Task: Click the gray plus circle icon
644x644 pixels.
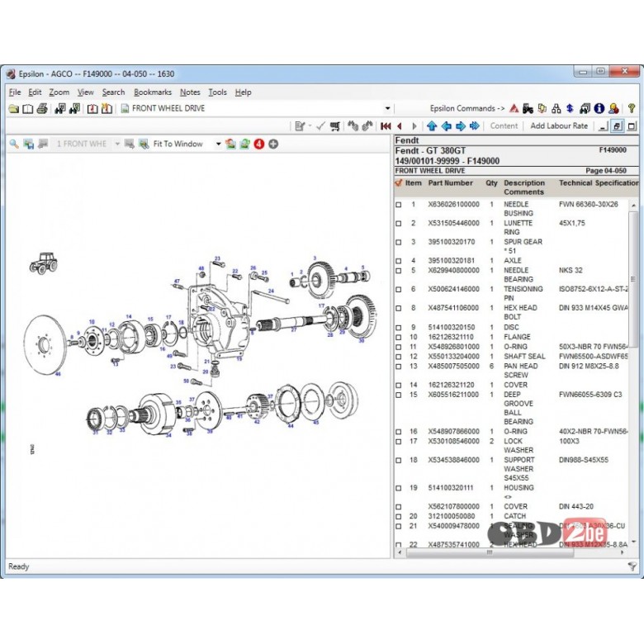Action: 273,144
